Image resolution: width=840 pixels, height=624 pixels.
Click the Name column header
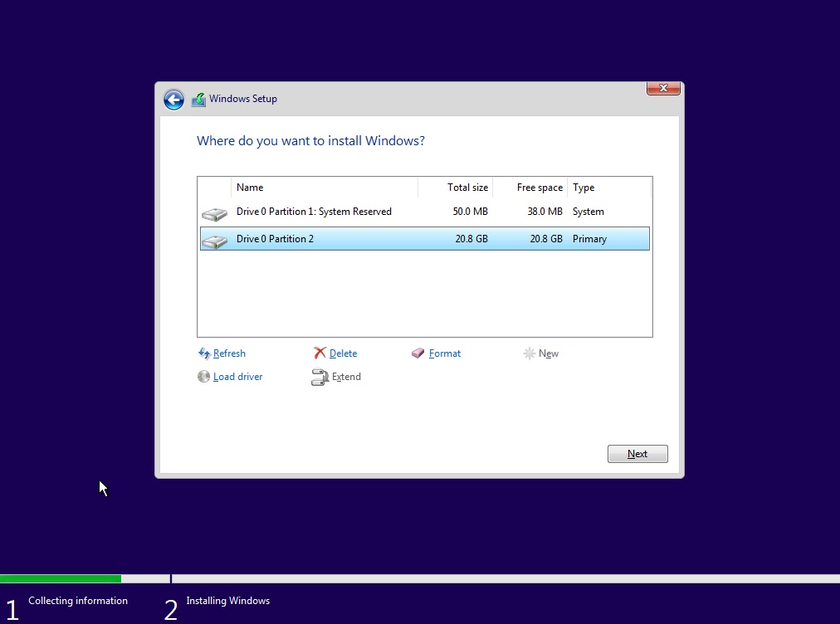coord(249,188)
